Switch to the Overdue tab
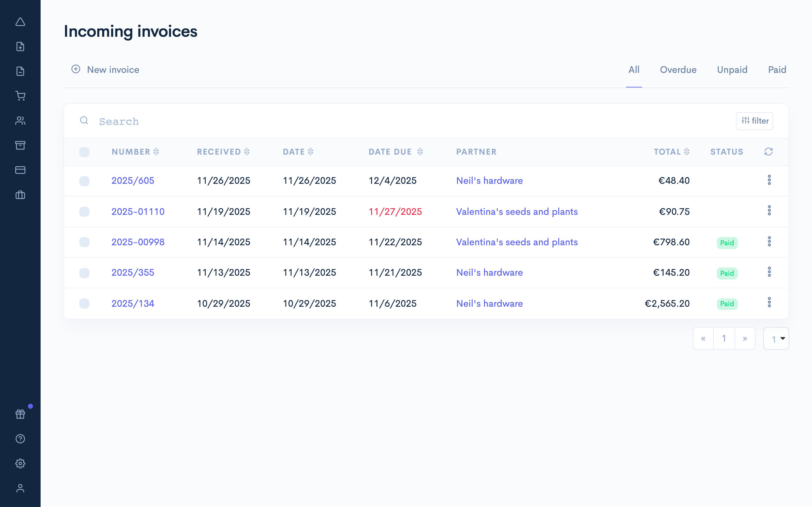812x507 pixels. pyautogui.click(x=678, y=70)
